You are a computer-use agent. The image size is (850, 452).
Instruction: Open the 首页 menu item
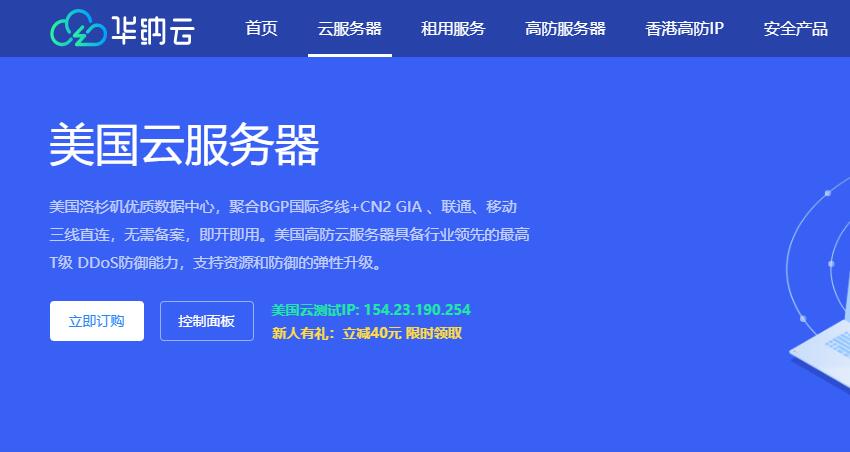click(x=261, y=28)
